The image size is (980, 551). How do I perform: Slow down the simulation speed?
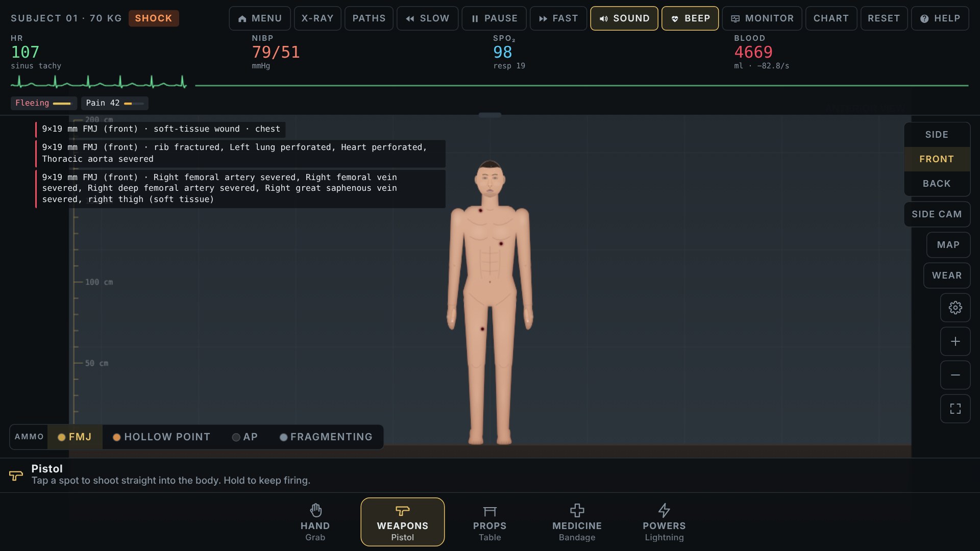(427, 18)
